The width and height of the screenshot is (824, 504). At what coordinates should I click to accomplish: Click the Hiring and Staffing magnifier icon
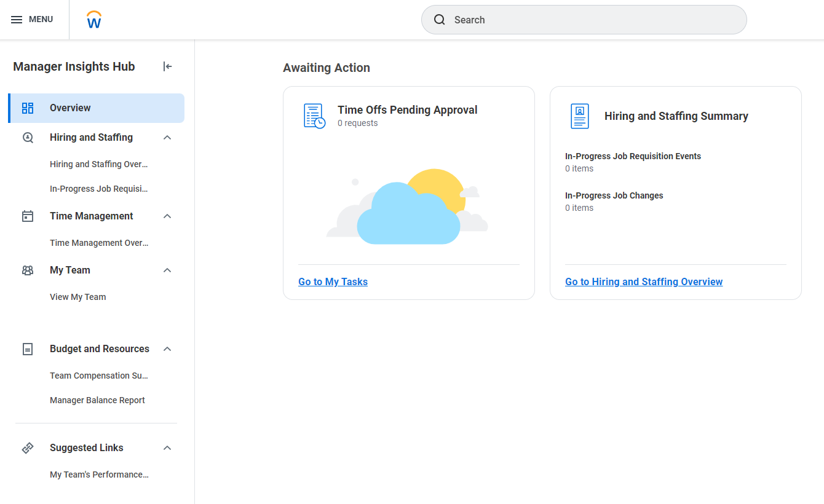27,137
